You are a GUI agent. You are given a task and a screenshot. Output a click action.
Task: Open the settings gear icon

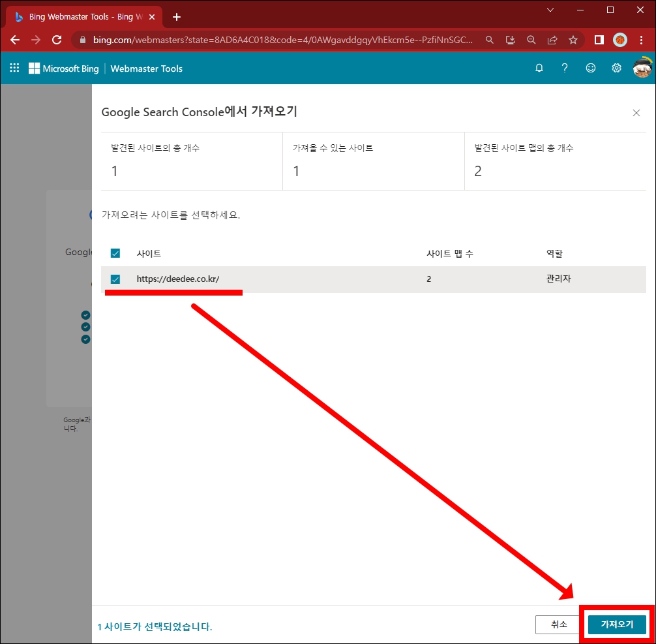(617, 68)
